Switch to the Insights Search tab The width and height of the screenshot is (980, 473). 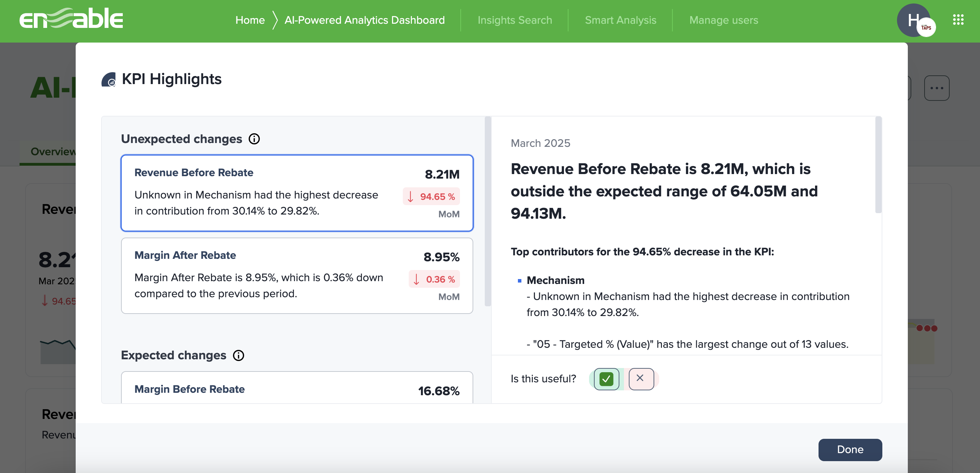click(515, 20)
